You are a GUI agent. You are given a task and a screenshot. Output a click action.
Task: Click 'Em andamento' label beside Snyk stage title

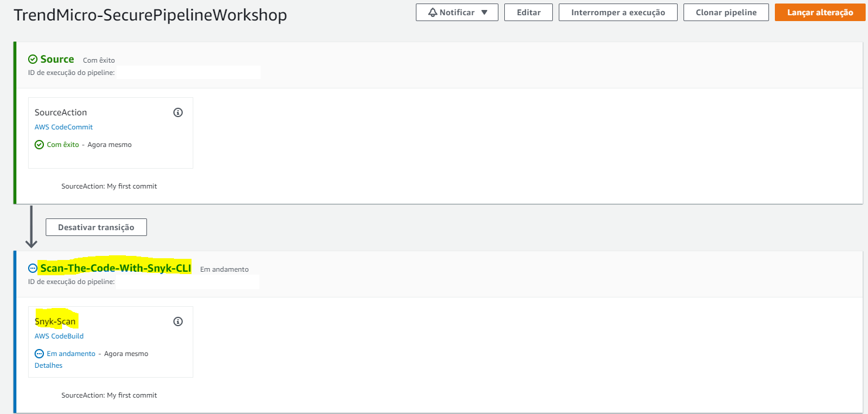[x=224, y=269]
